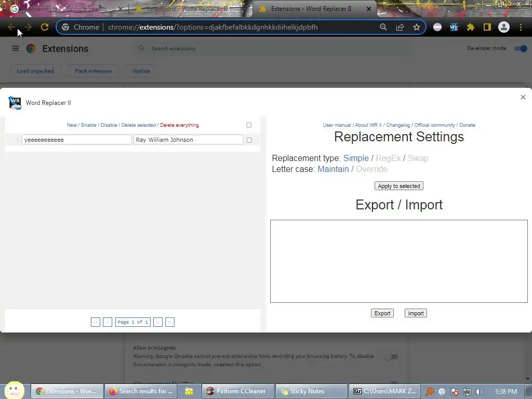Choose RegEx replacement type
Image resolution: width=532 pixels, height=399 pixels.
click(x=388, y=158)
